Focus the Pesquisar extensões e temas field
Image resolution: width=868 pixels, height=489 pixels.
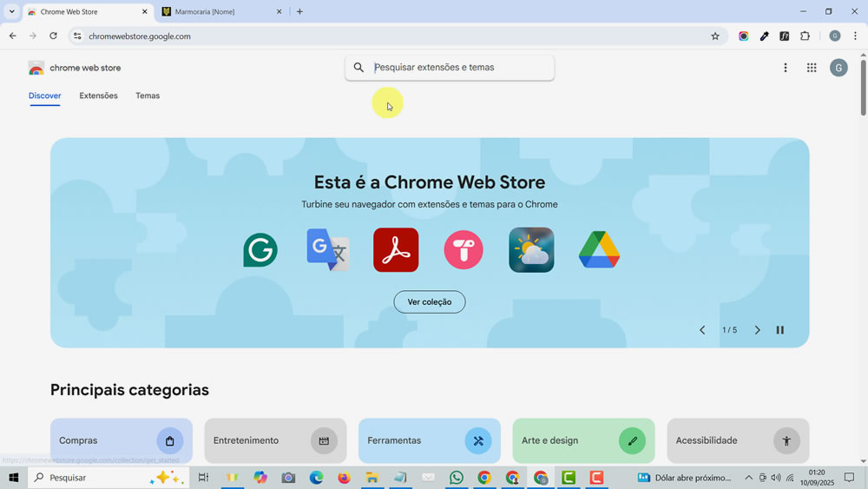[x=450, y=68]
